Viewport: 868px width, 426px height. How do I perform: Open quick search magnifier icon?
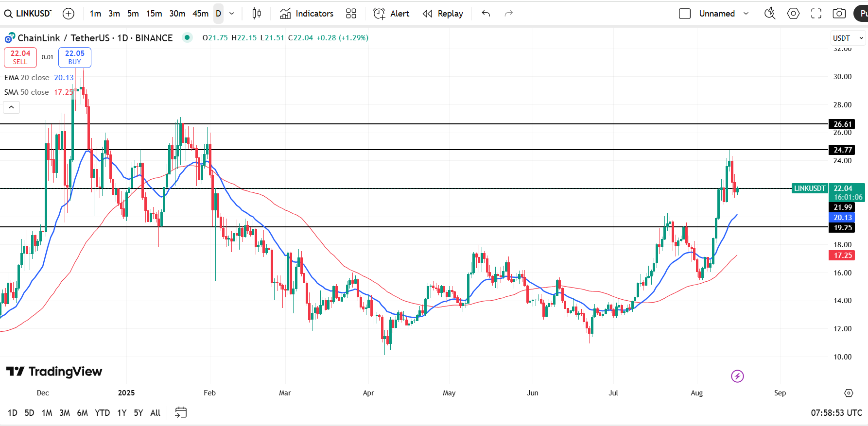tap(770, 14)
